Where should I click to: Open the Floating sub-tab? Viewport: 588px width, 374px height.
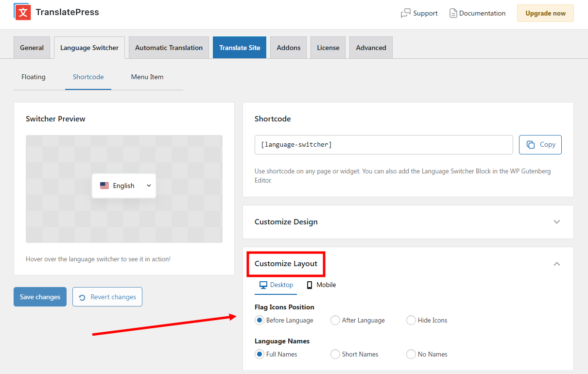point(34,77)
